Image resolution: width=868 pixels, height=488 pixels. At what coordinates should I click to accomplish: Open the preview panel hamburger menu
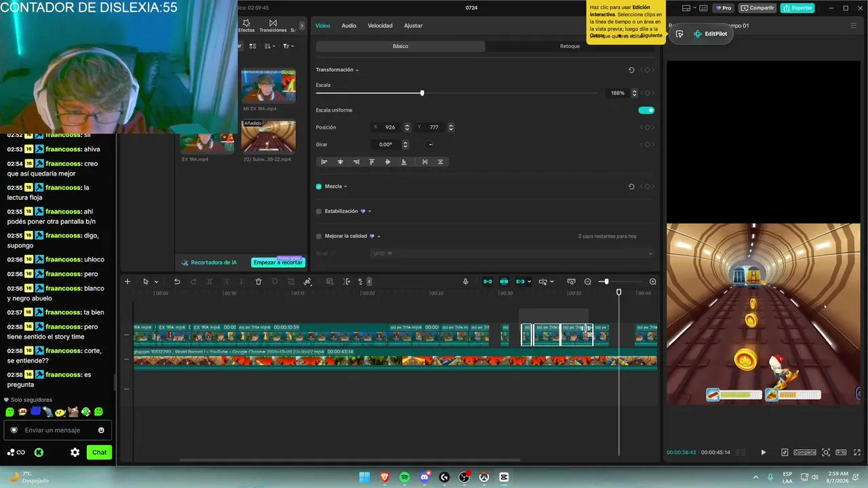pos(854,26)
